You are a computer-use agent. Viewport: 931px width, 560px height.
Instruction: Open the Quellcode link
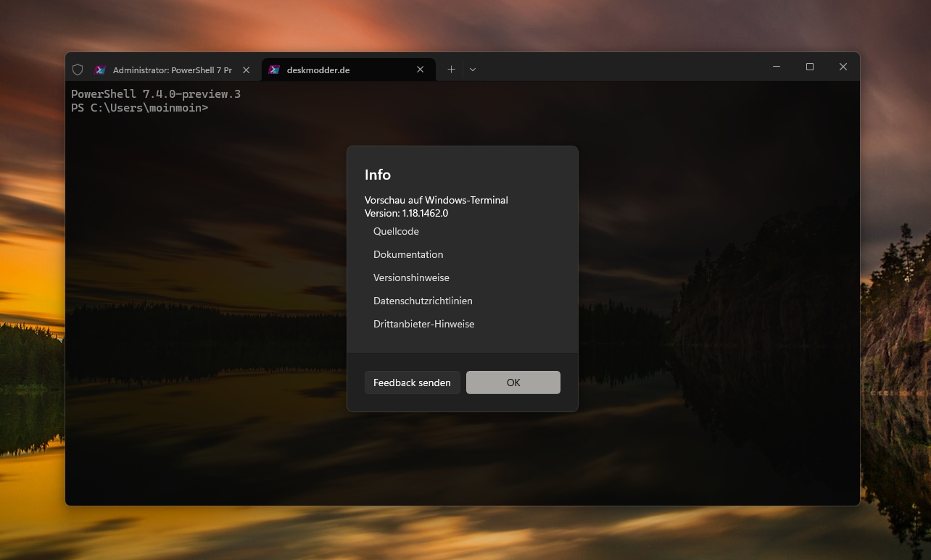coord(396,231)
